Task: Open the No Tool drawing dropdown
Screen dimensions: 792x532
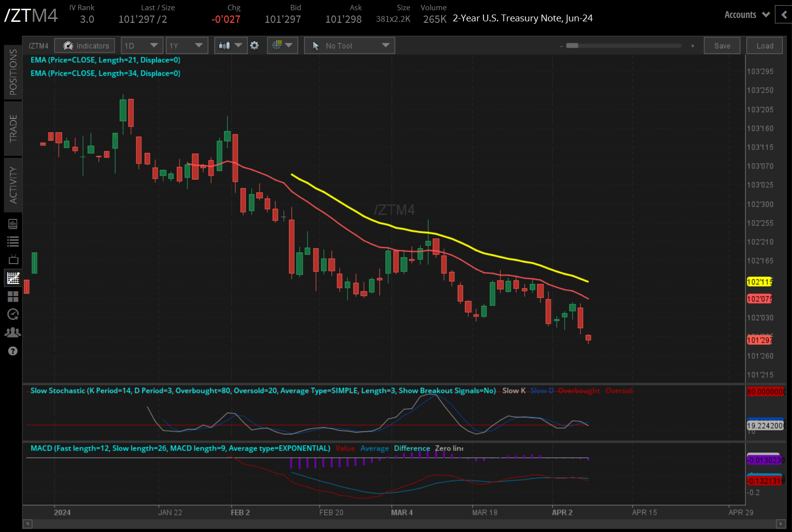Action: tap(349, 46)
